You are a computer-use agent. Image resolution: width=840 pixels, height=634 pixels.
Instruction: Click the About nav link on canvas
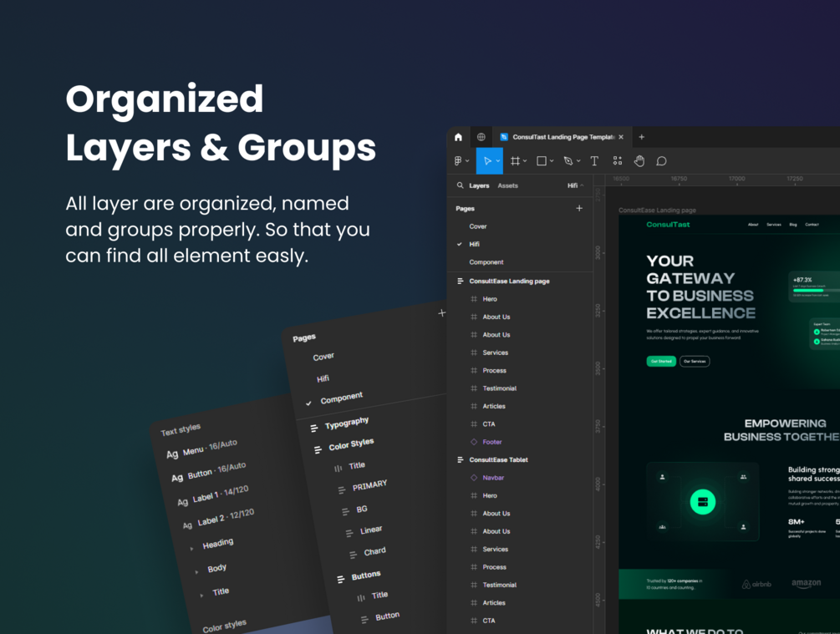(x=753, y=225)
